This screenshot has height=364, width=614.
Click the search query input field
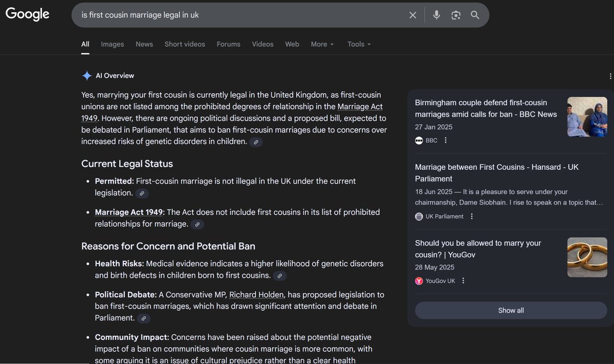tap(240, 15)
